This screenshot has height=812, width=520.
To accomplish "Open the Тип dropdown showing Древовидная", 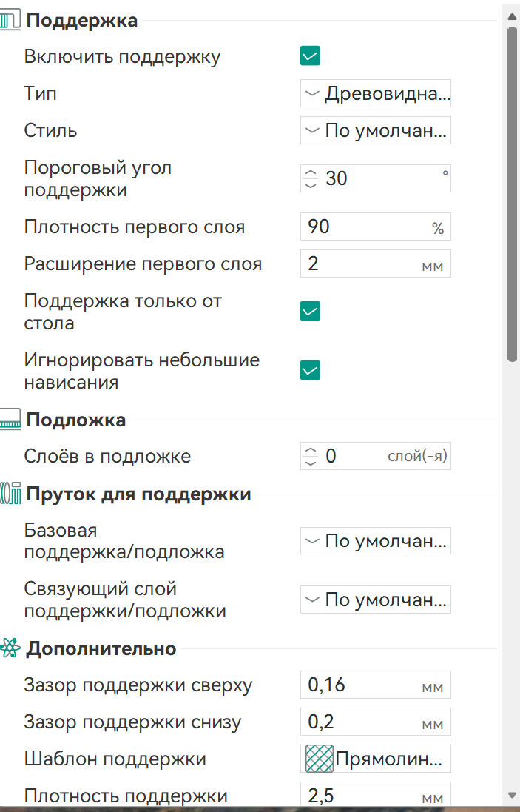I will point(375,93).
